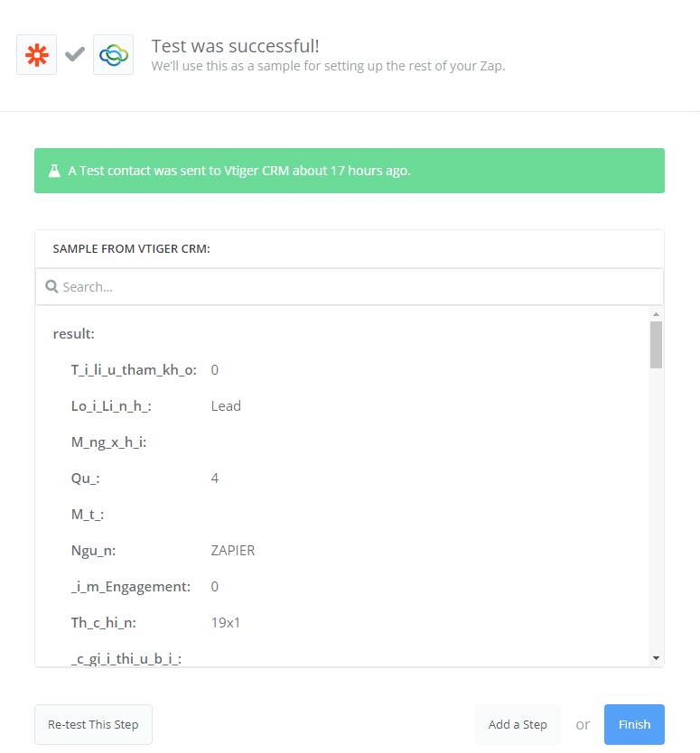Click the magnifying glass search icon

pos(51,287)
